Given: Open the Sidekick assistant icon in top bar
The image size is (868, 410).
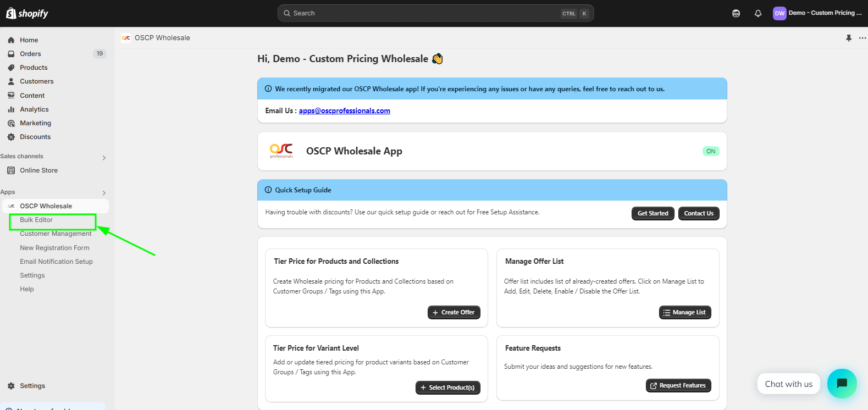Looking at the screenshot, I should 736,13.
